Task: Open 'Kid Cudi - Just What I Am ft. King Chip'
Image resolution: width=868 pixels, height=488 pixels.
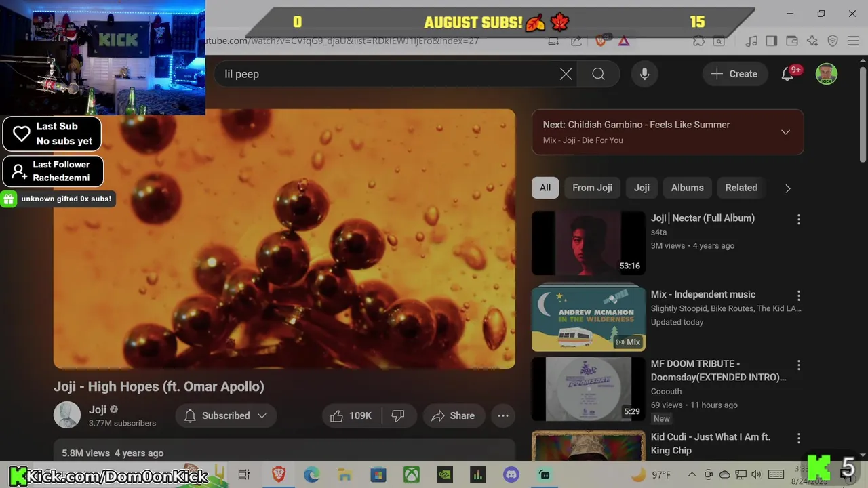Action: 711,443
